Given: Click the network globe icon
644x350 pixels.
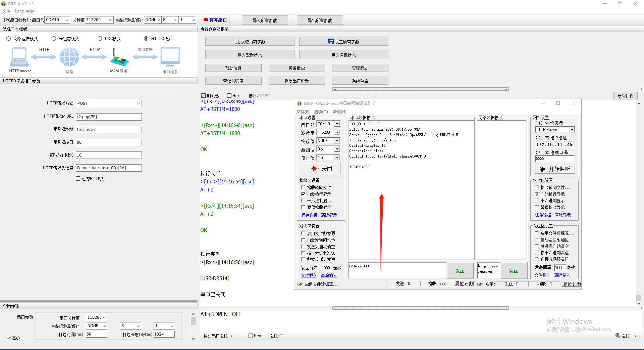Looking at the screenshot, I should point(69,57).
